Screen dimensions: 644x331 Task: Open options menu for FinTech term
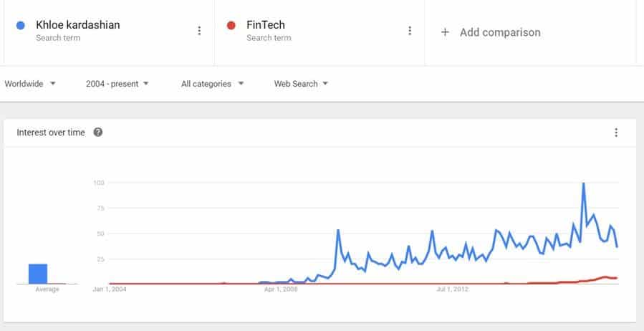[x=410, y=31]
